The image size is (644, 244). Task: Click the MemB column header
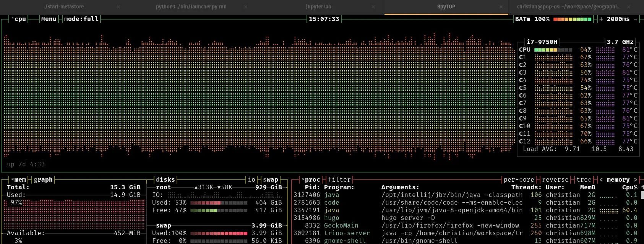(587, 187)
